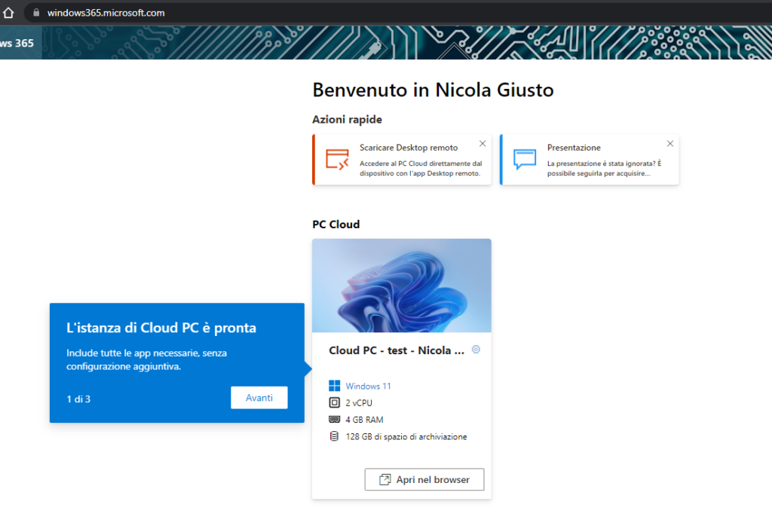Click the '4 GB RAM' text

364,420
